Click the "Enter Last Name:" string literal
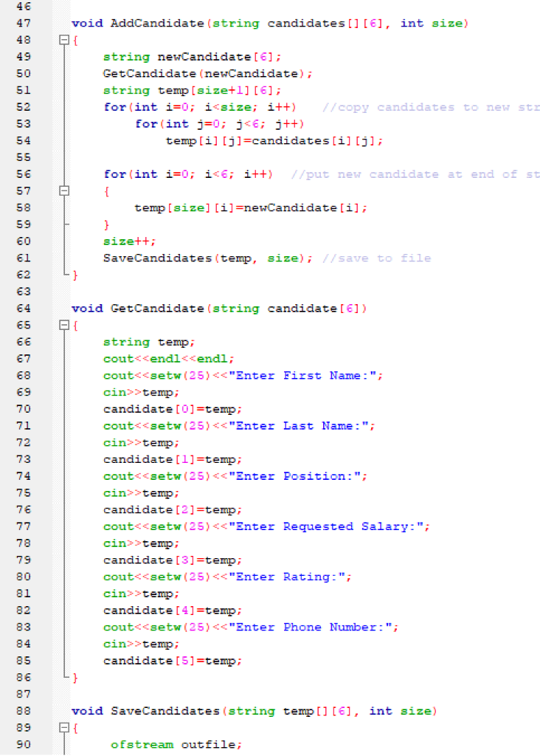540x756 pixels. [298, 426]
